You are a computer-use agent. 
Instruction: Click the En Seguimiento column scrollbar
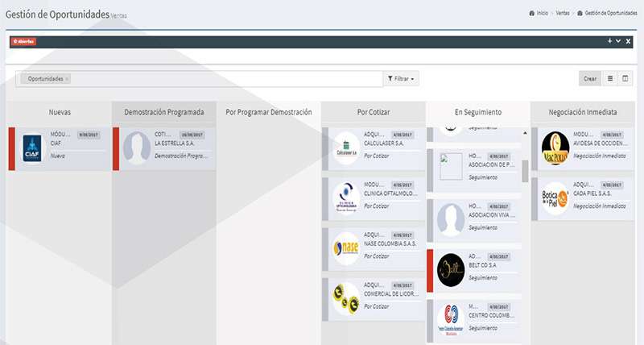526,171
